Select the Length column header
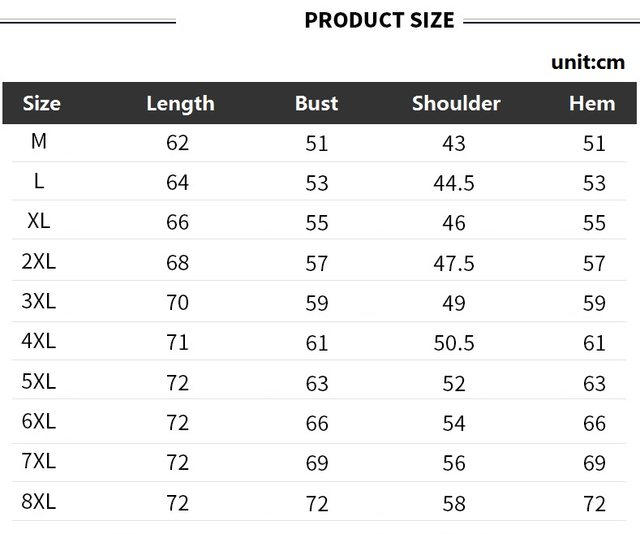 coord(180,103)
